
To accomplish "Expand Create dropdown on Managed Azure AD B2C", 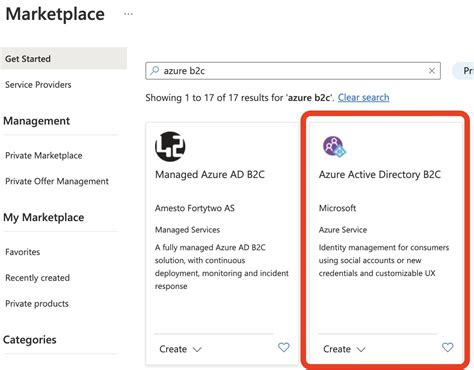I will click(180, 349).
